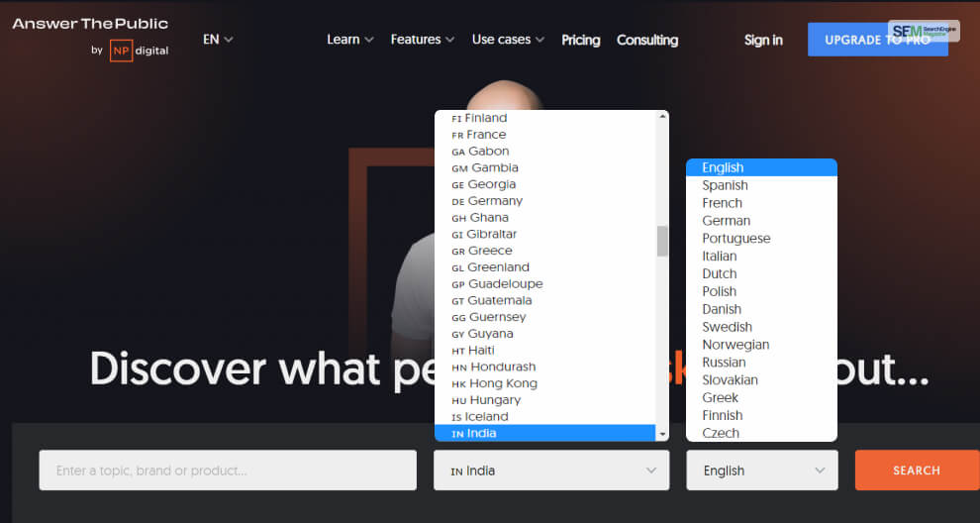Expand the Learn menu
This screenshot has height=523, width=980.
coord(350,40)
